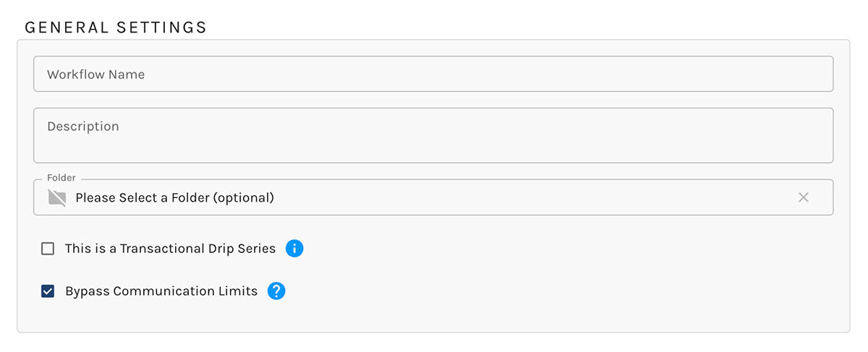Image resolution: width=868 pixels, height=352 pixels.
Task: Open the help icon for Bypass Communication Limits
Action: point(276,291)
